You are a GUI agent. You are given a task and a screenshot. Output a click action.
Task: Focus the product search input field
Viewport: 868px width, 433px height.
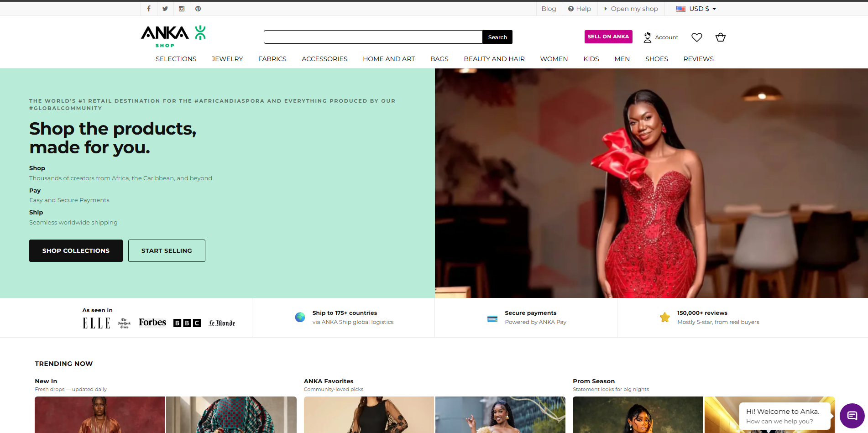tap(373, 37)
